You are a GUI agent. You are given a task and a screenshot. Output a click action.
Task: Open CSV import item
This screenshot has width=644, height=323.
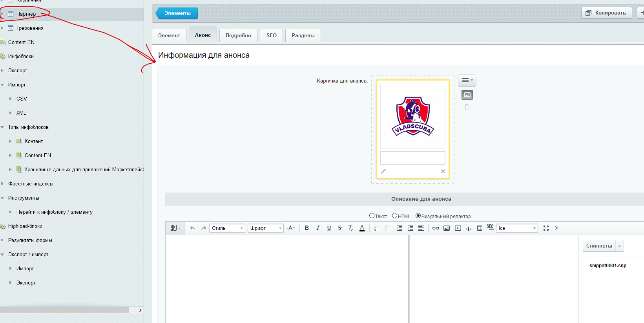[22, 99]
